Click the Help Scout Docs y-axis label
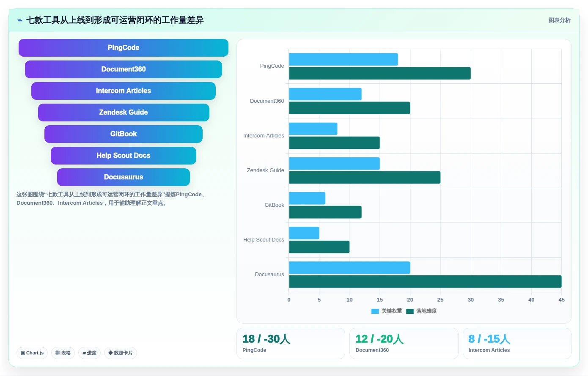Image resolution: width=588 pixels, height=376 pixels. (264, 240)
